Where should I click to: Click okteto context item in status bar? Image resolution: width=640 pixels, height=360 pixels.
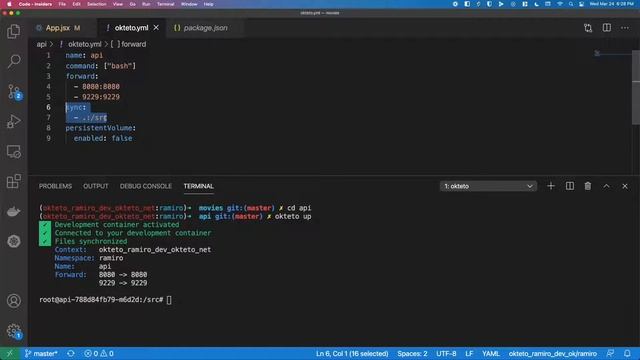pyautogui.click(x=552, y=353)
